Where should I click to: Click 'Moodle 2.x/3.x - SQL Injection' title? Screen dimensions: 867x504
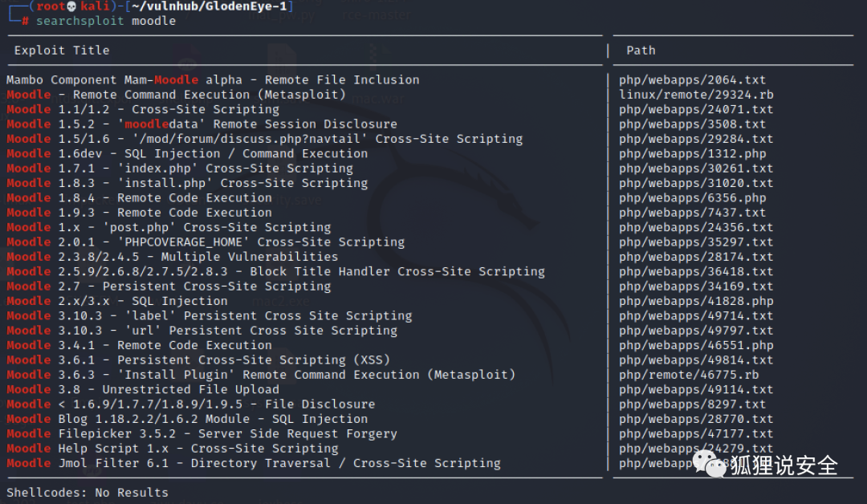[116, 301]
